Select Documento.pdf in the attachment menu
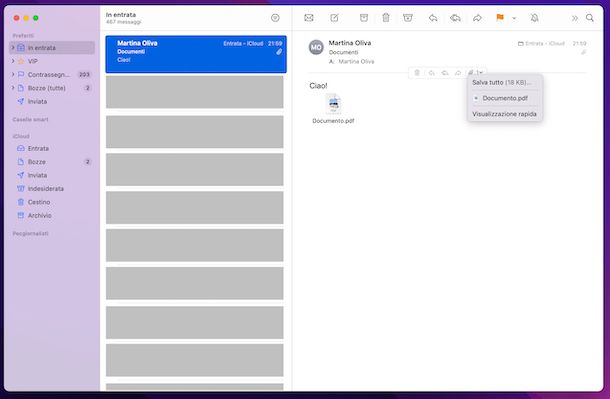 (x=505, y=98)
